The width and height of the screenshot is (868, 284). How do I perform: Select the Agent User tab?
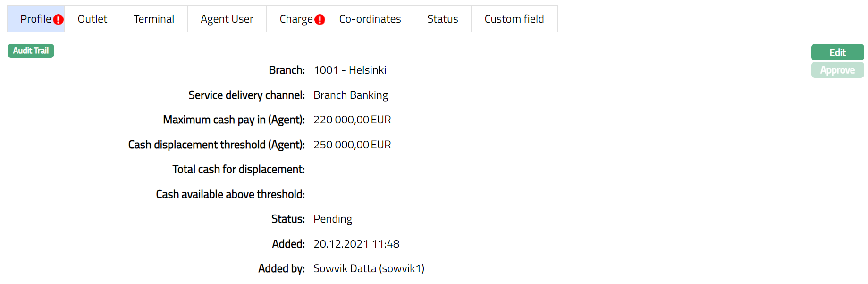pos(227,19)
